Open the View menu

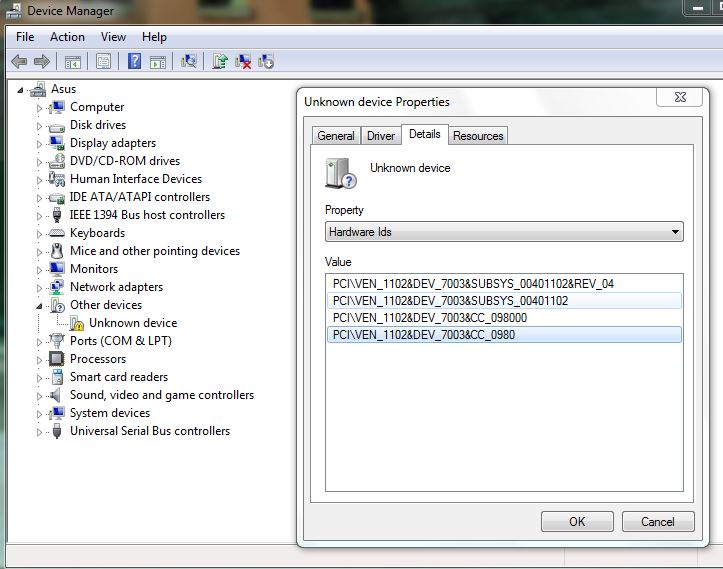[x=113, y=37]
